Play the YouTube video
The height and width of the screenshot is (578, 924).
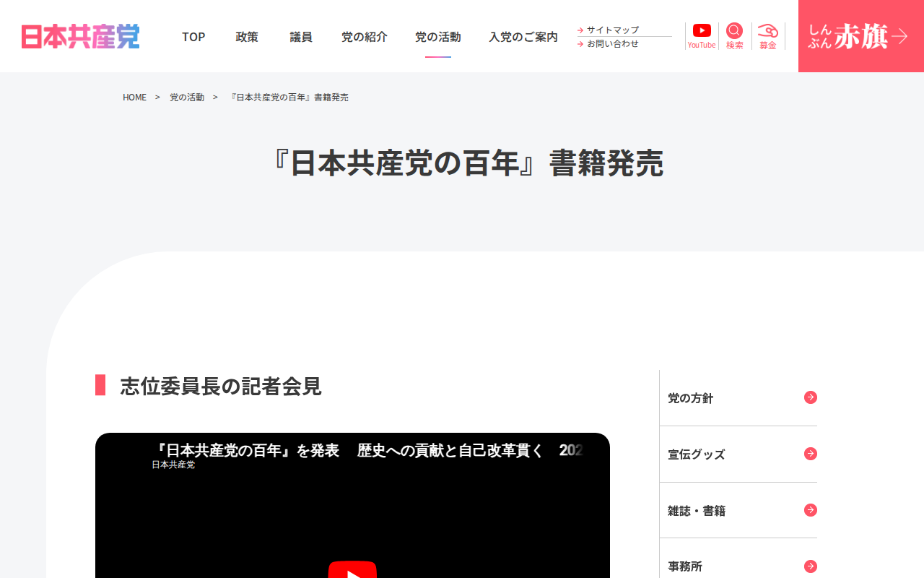pos(352,571)
